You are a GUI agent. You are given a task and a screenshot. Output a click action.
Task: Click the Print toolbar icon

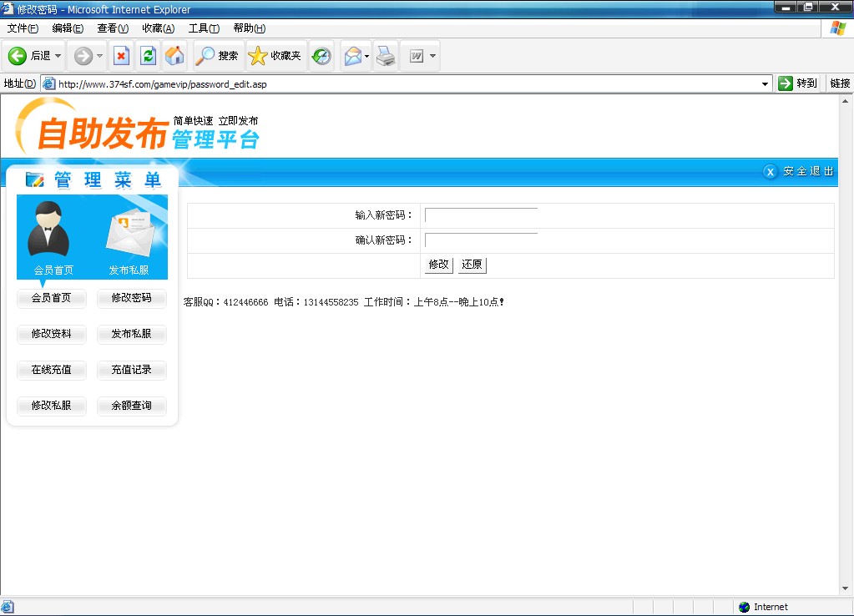pyautogui.click(x=385, y=56)
